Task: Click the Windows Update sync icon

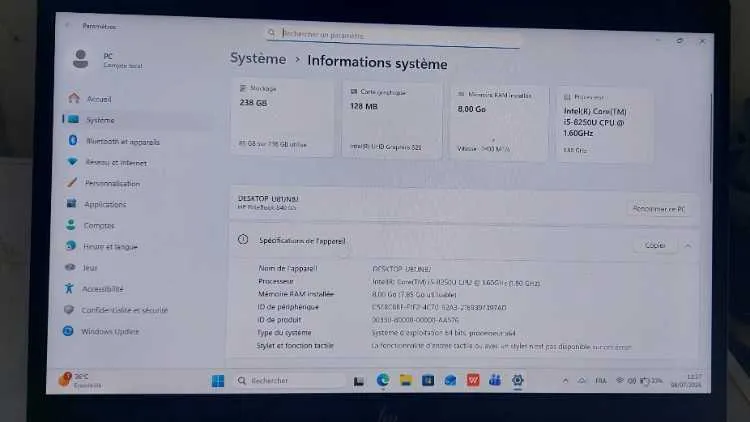Action: [68, 331]
